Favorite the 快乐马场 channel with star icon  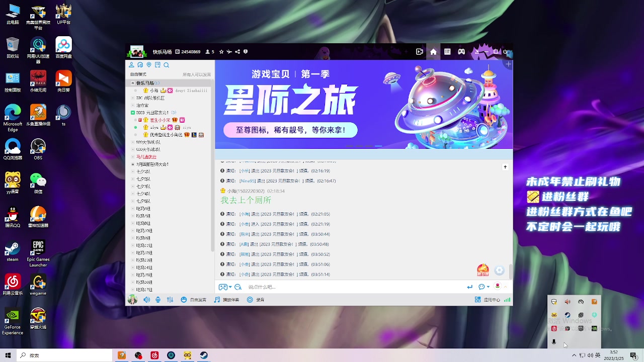click(222, 51)
